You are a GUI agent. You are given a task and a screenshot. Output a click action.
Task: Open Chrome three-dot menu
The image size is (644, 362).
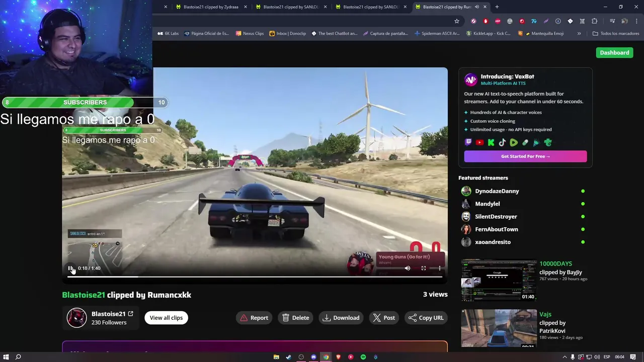click(636, 21)
